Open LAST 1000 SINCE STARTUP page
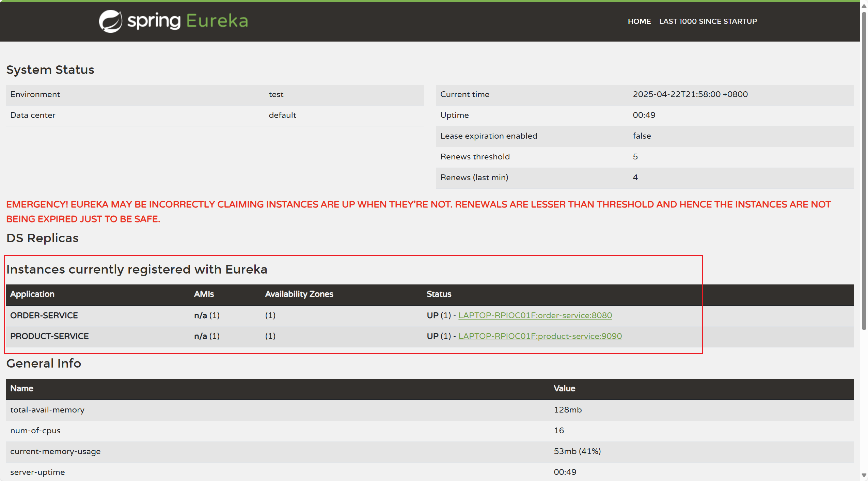The image size is (868, 481). tap(708, 21)
